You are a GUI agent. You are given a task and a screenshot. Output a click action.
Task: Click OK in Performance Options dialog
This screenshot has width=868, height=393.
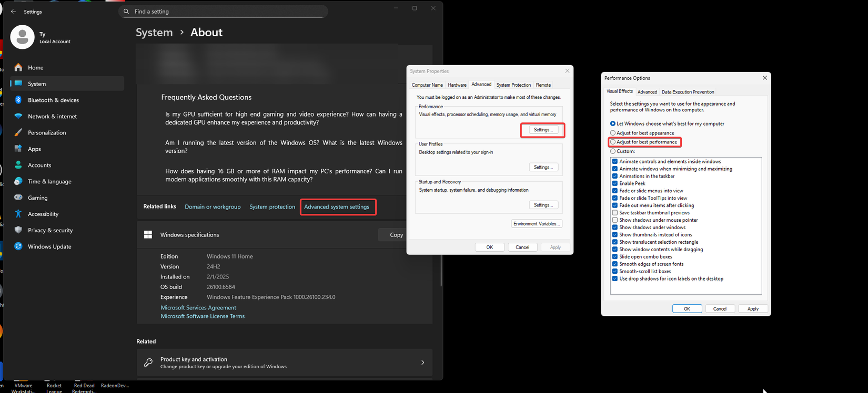coord(687,309)
